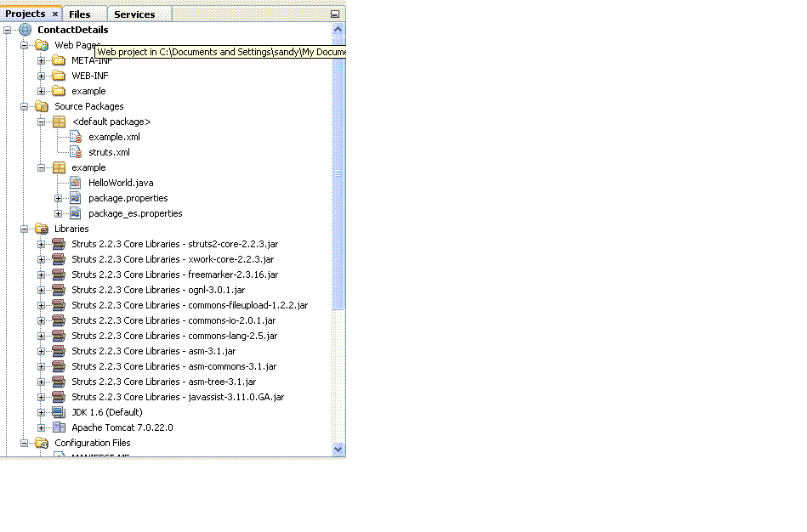
Task: Select the example.xml file name
Action: click(x=114, y=138)
